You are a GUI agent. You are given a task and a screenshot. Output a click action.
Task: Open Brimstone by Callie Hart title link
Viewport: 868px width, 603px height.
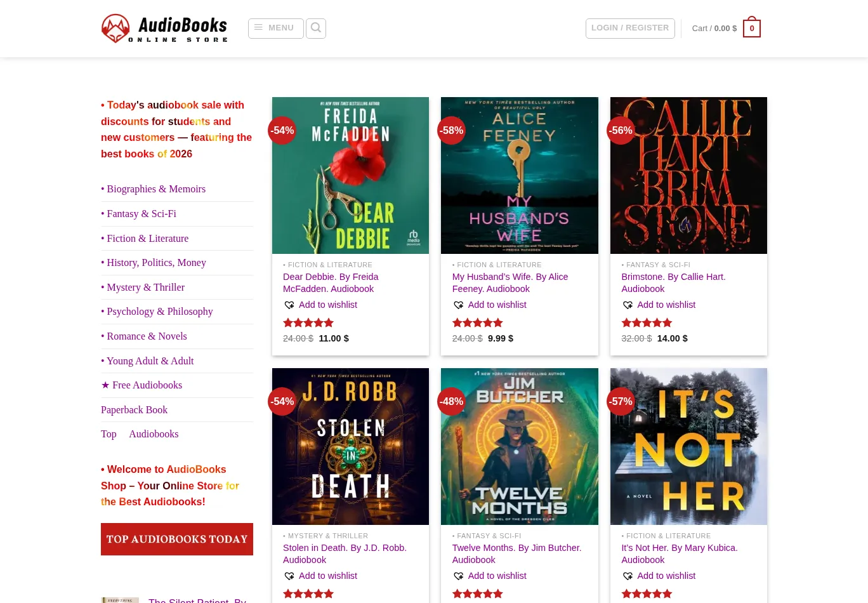(673, 282)
